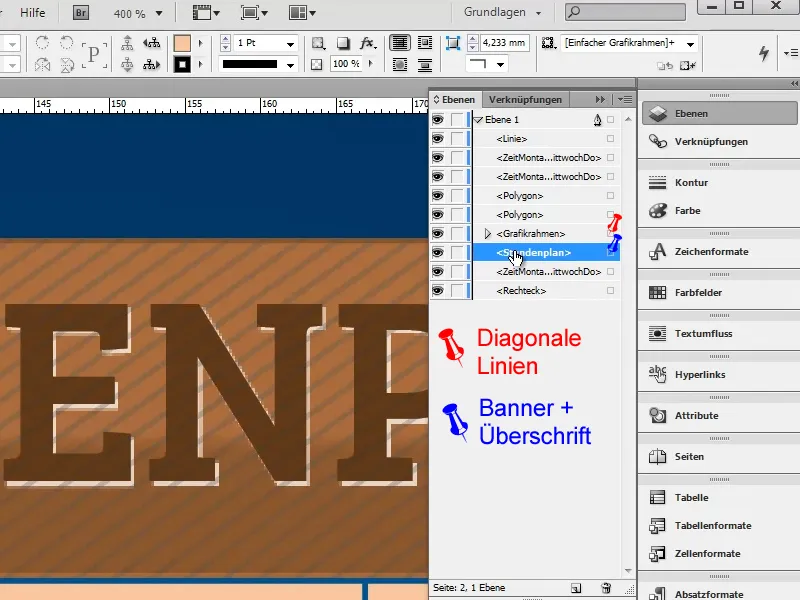Viewport: 800px width, 600px height.
Task: Toggle visibility of the <Linie> object
Action: click(x=438, y=139)
